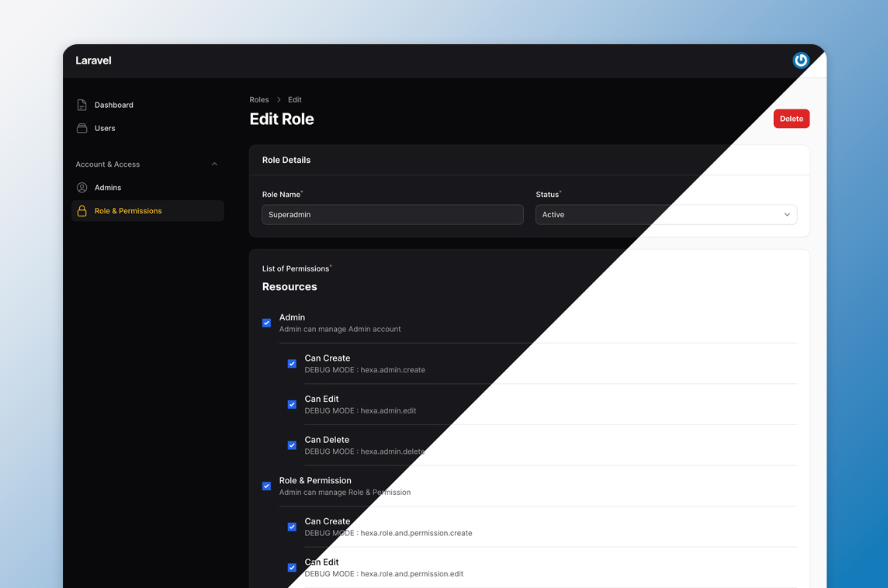Collapse the Account & Access section chevron
Screen dimensions: 888x588
[x=215, y=164]
